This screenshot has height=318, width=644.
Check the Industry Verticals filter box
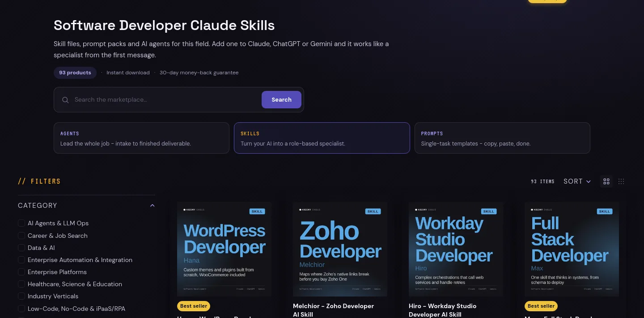(21, 296)
